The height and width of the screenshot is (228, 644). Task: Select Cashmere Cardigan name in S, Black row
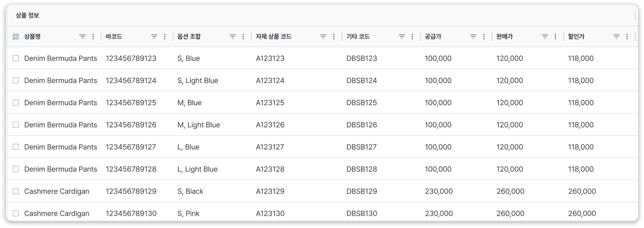[57, 191]
